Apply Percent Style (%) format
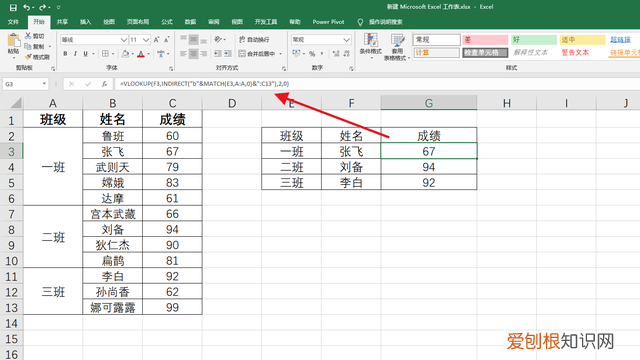Image resolution: width=640 pixels, height=360 pixels. coord(312,53)
